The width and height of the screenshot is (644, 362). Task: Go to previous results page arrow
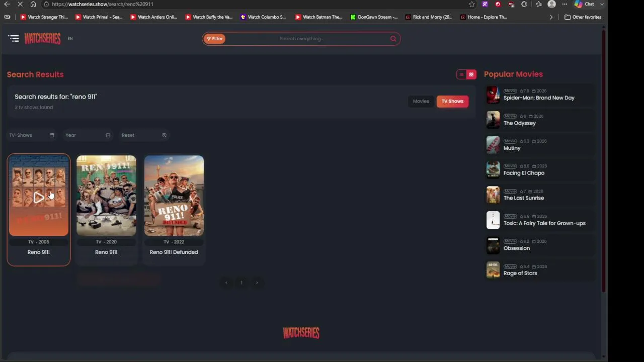click(226, 283)
